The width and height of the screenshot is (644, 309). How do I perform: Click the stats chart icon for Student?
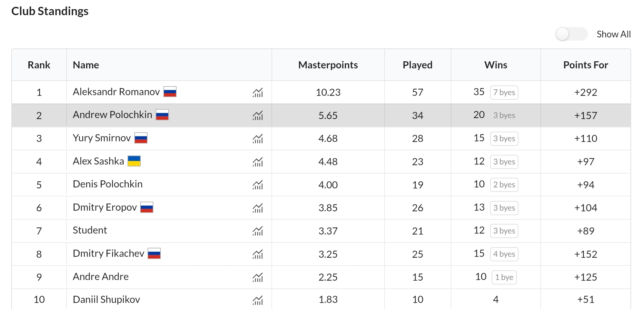click(258, 231)
